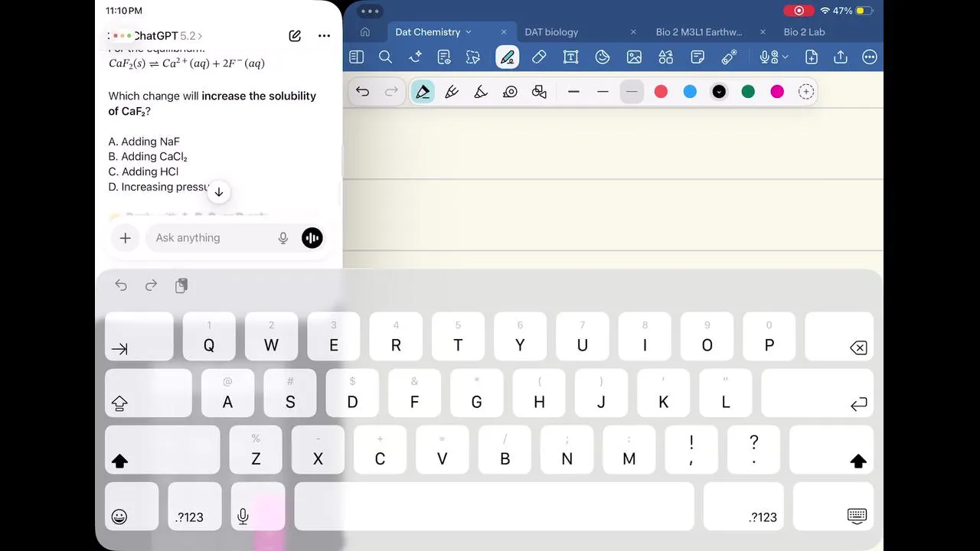Select the text box tool

(570, 57)
